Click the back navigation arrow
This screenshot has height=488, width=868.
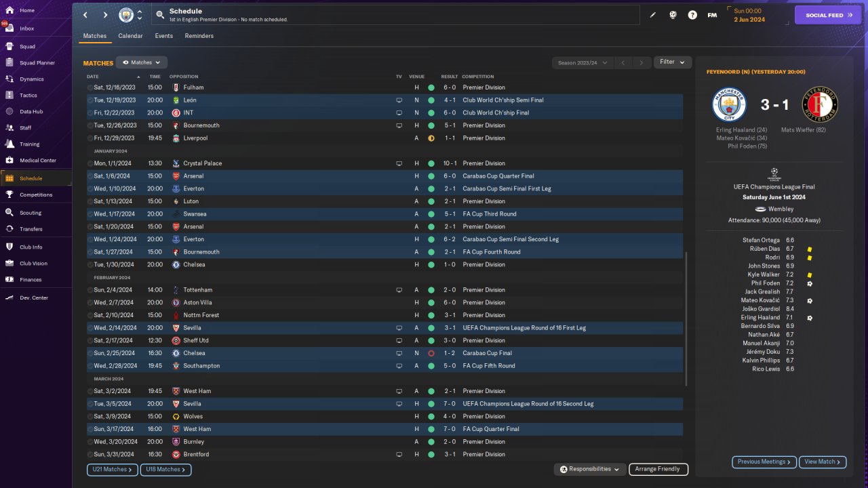85,15
